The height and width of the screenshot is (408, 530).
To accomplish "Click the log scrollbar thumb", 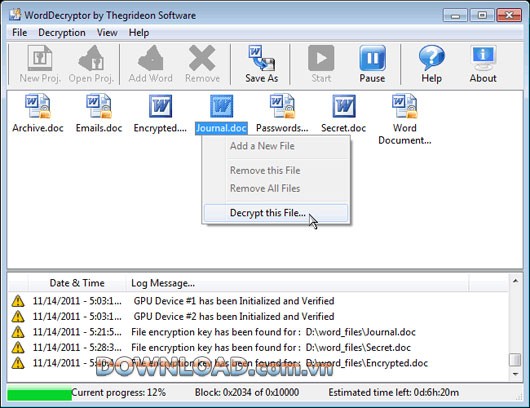I will tap(515, 360).
